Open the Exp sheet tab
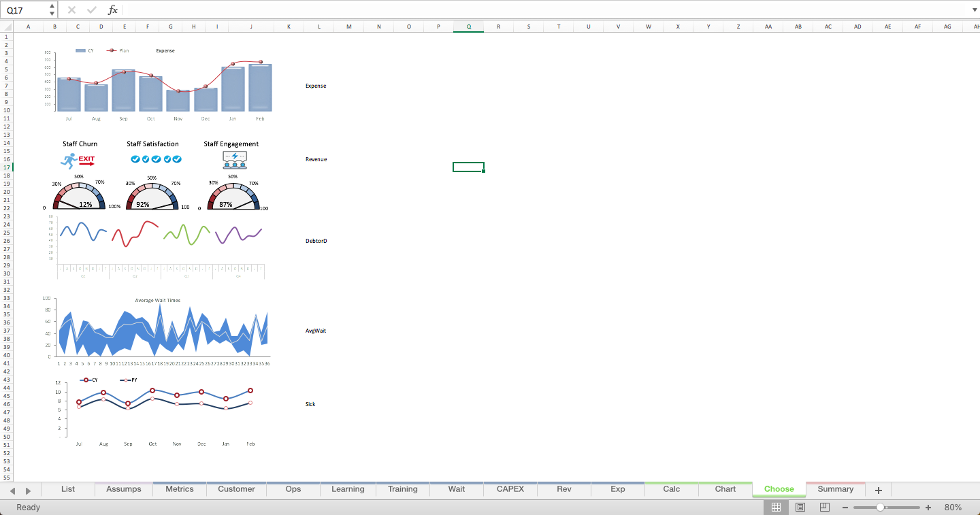 pyautogui.click(x=618, y=489)
